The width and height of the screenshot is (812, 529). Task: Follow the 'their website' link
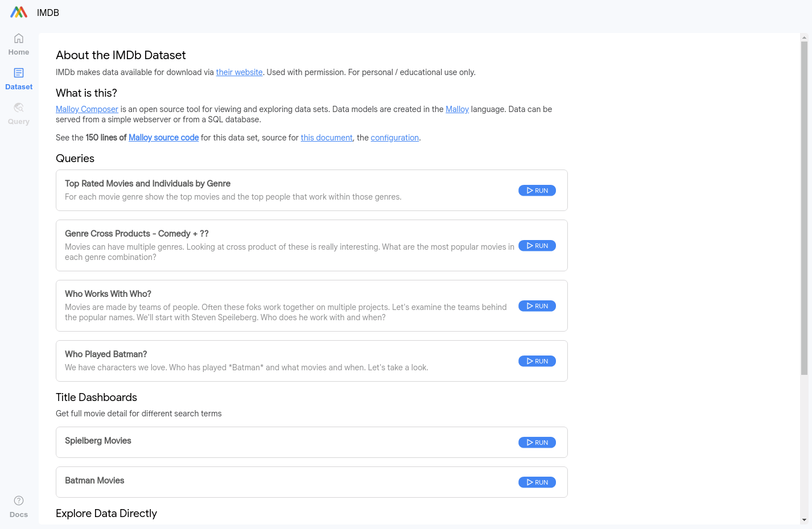point(239,72)
